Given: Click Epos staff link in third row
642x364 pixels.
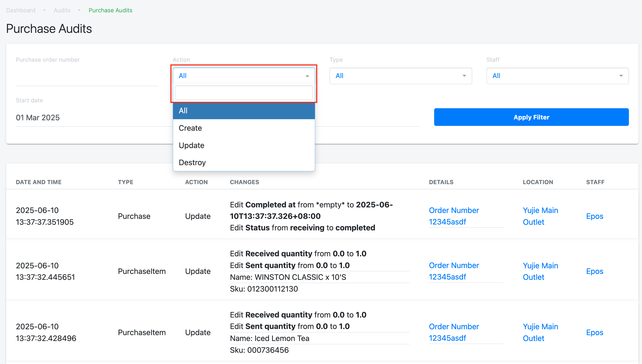Looking at the screenshot, I should (x=594, y=332).
